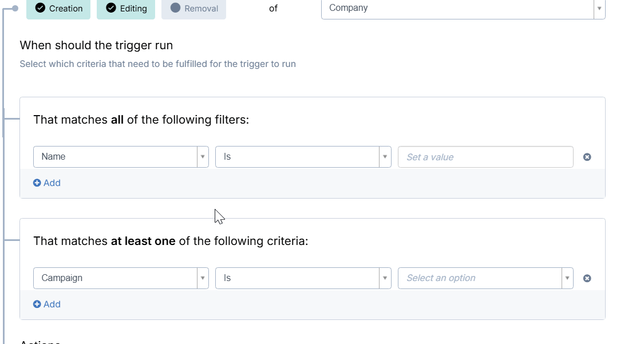Click the Set a value input field

pos(485,157)
